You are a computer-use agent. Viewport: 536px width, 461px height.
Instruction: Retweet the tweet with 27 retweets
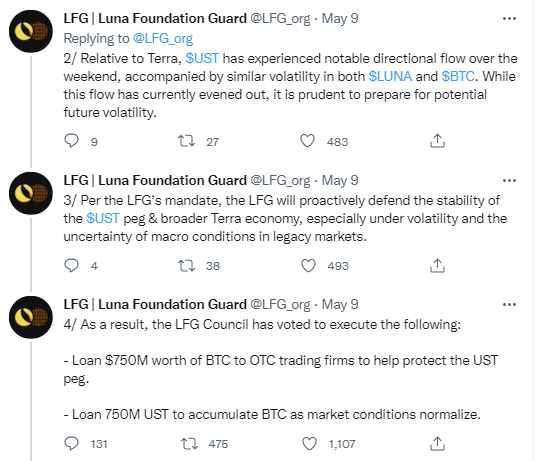point(186,141)
